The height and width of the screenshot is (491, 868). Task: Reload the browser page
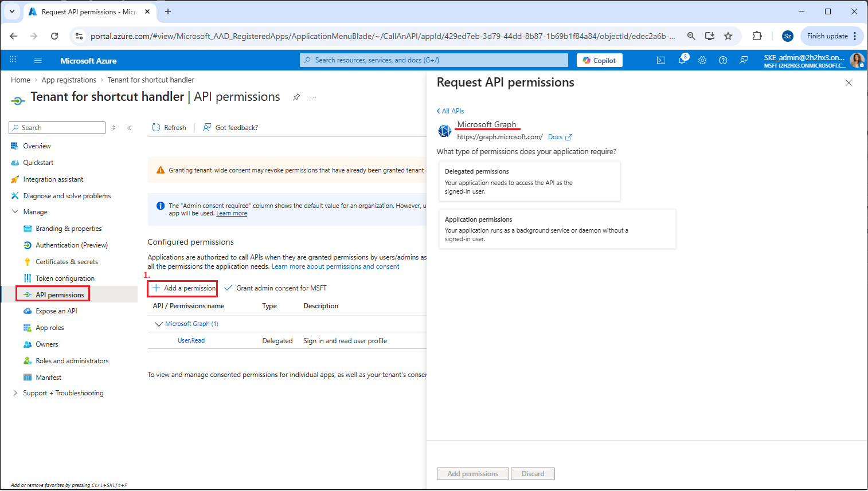[54, 36]
